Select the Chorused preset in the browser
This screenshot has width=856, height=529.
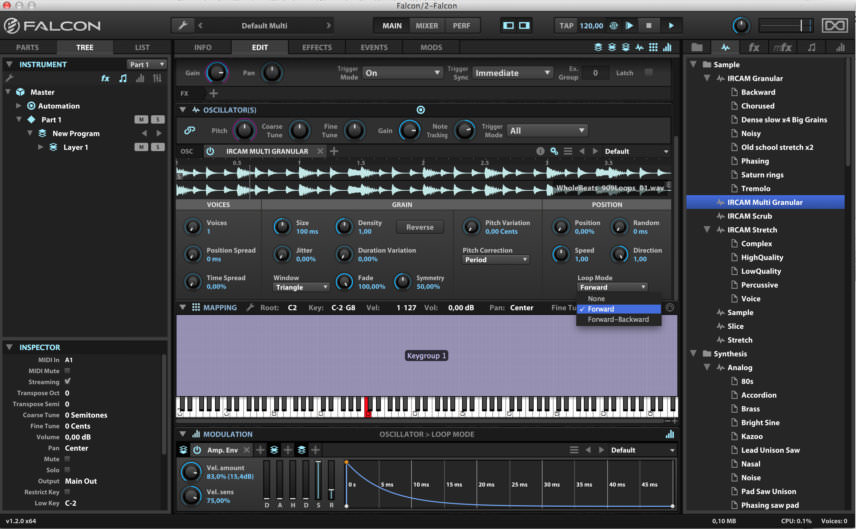pyautogui.click(x=758, y=106)
